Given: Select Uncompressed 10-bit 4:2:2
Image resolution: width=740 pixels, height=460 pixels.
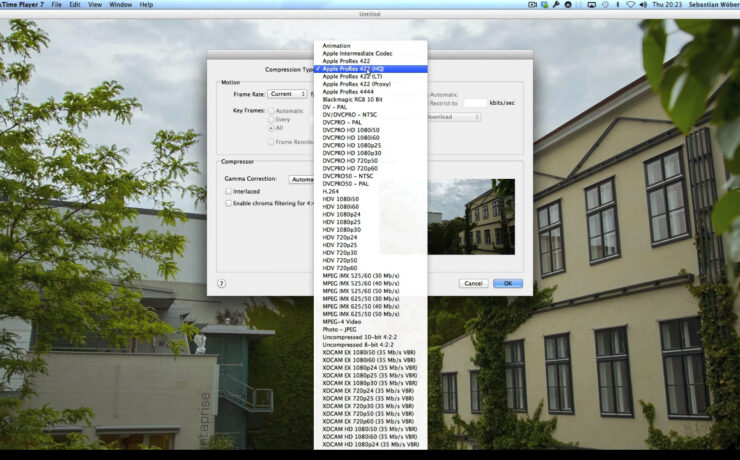Looking at the screenshot, I should coord(370,337).
